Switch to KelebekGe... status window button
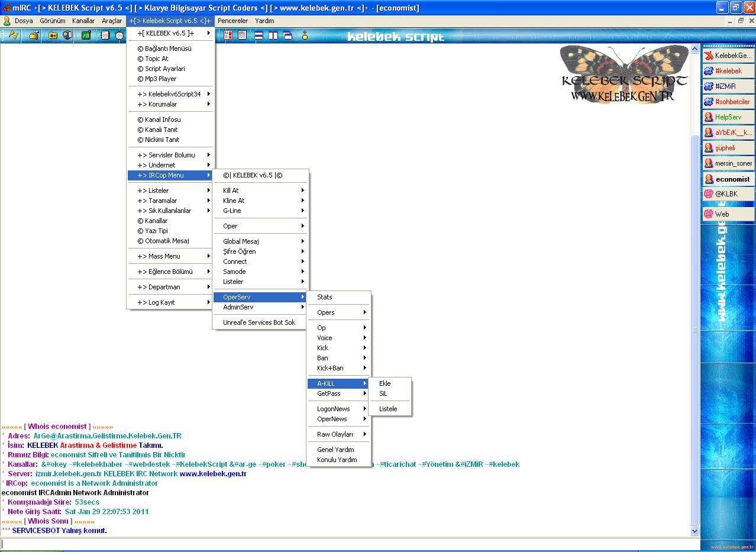The image size is (756, 552). click(729, 56)
